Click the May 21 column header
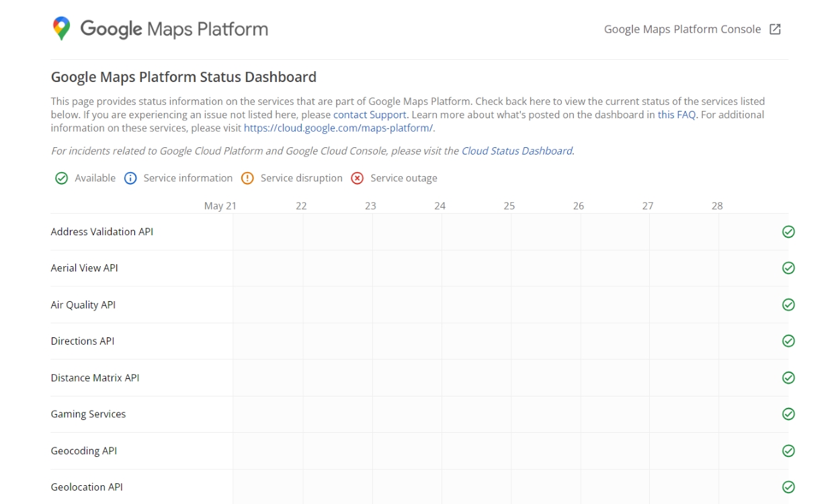840x504 pixels. click(x=220, y=206)
